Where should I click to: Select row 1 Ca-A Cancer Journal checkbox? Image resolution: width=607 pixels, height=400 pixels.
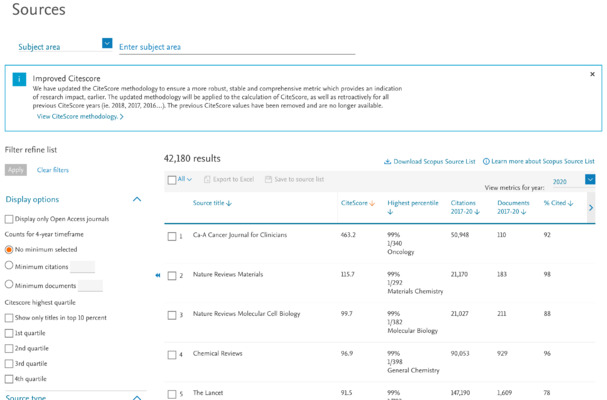pos(172,237)
